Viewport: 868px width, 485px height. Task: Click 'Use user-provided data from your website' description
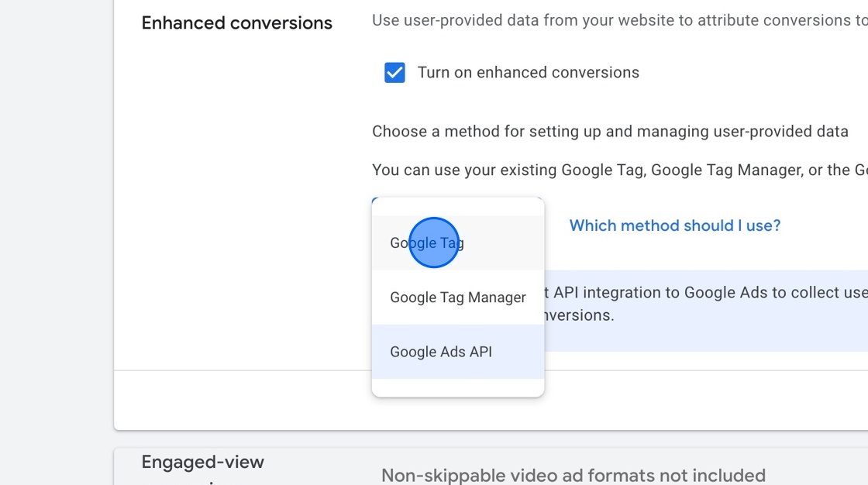tap(620, 20)
